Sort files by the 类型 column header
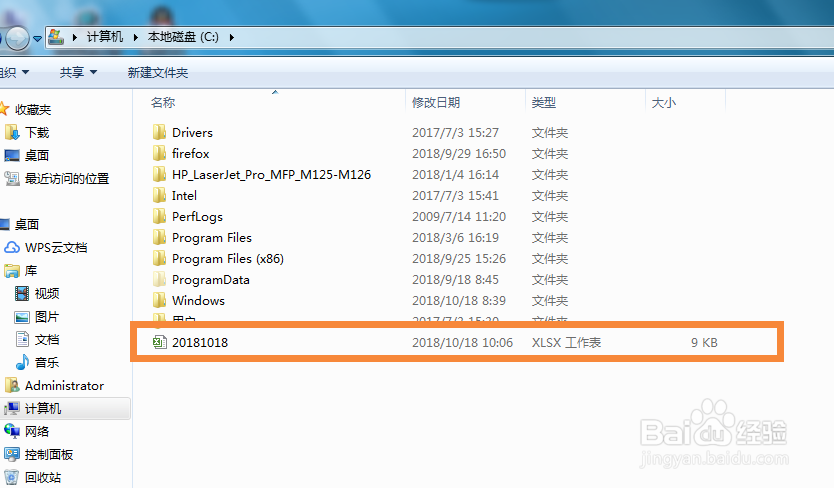834x488 pixels. (544, 102)
